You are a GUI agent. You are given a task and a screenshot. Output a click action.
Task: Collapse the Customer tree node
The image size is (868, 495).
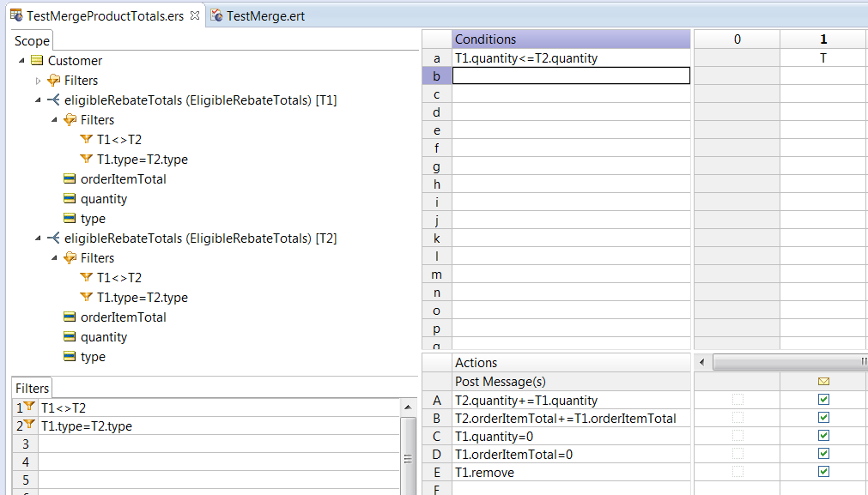tap(21, 60)
